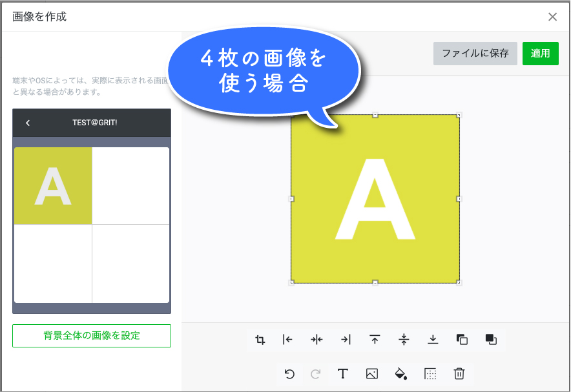The height and width of the screenshot is (392, 571).
Task: Bring the selected image to front
Action: (x=462, y=340)
